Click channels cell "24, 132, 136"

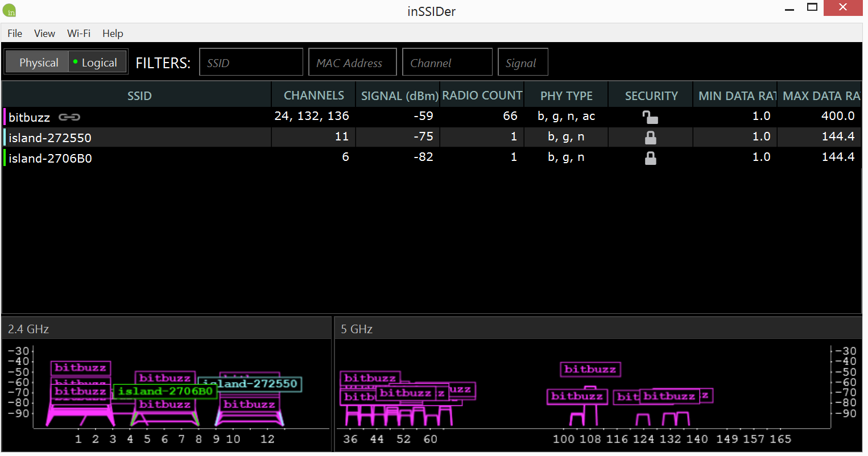tap(312, 116)
